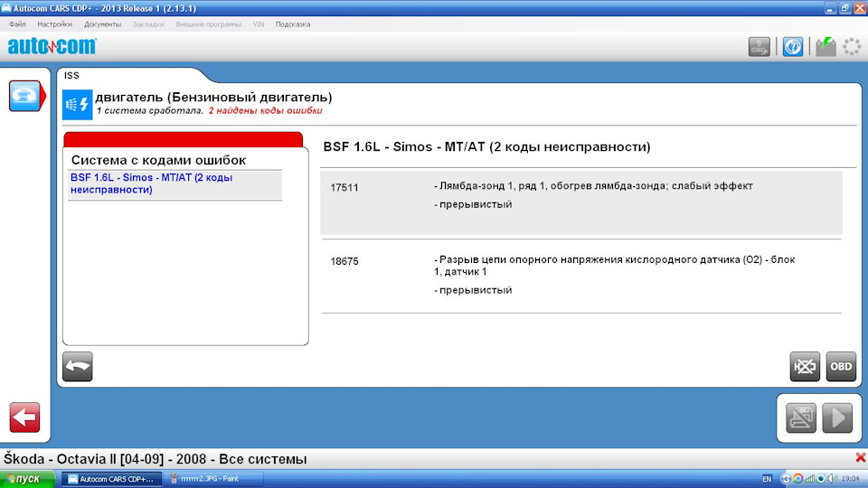This screenshot has height=488, width=868.
Task: Open the help question mark icon
Action: (793, 46)
